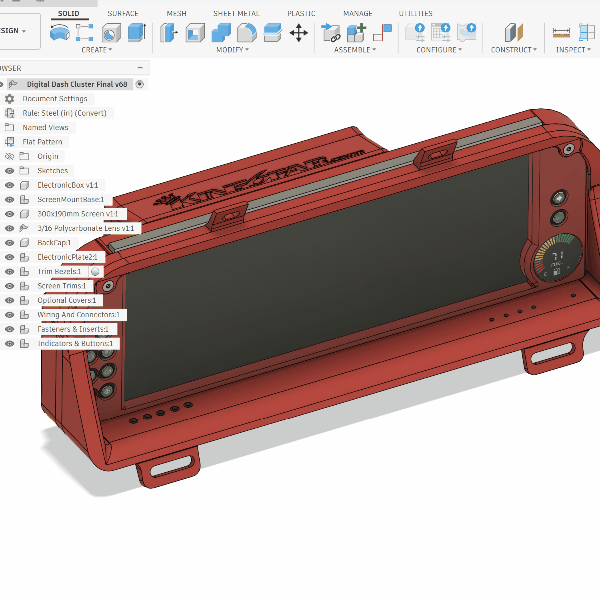Hide the ElectronicBox v1:1 component
Viewport: 600px width, 600px height.
point(10,185)
